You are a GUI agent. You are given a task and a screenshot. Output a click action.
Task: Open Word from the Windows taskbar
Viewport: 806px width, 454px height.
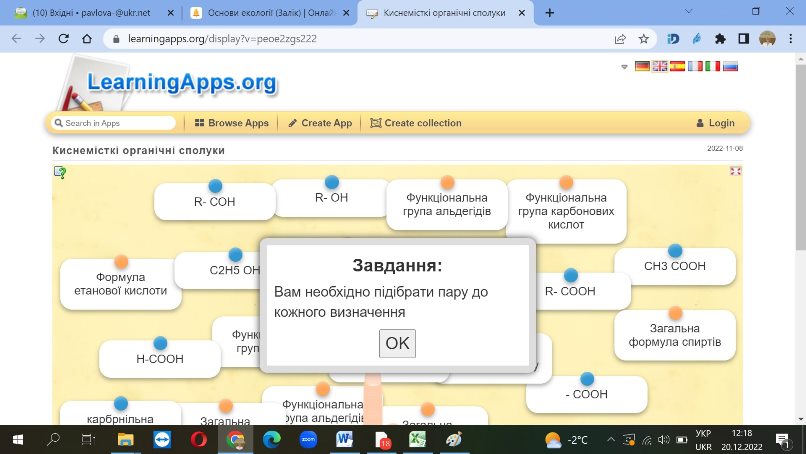click(344, 440)
